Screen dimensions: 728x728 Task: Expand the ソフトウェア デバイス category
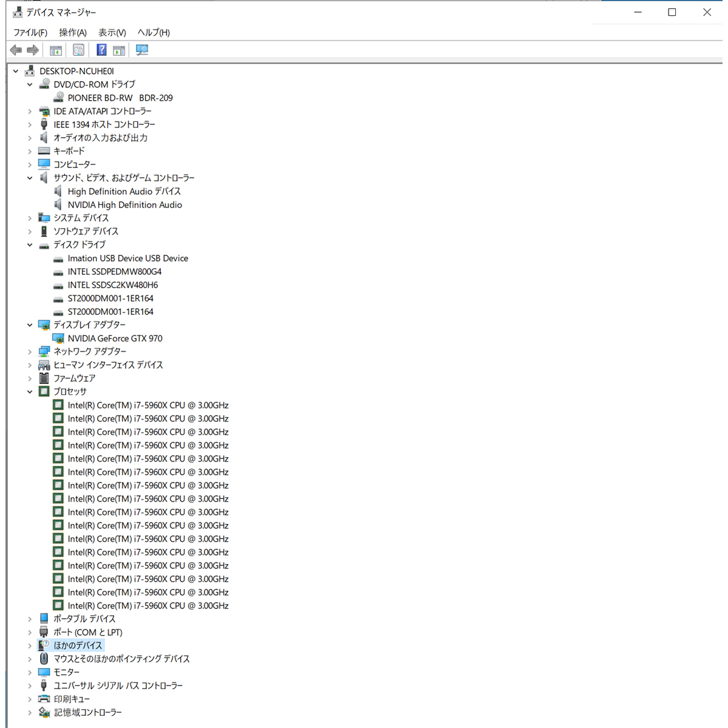[30, 231]
